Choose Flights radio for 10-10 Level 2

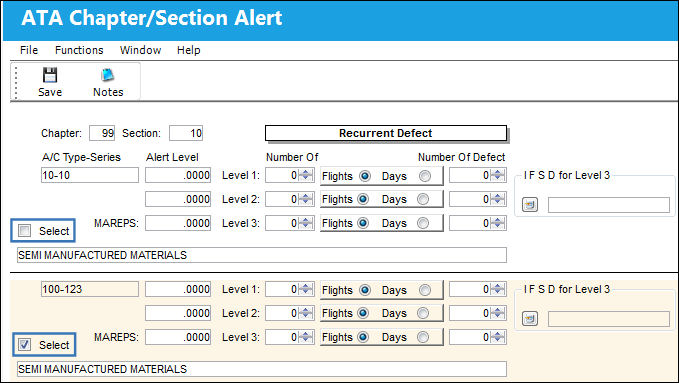363,199
